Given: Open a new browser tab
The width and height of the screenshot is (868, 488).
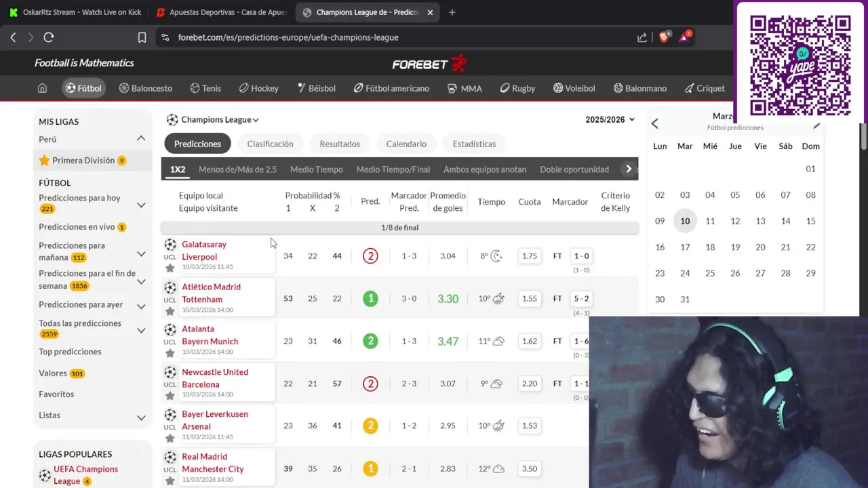Looking at the screenshot, I should tap(452, 12).
